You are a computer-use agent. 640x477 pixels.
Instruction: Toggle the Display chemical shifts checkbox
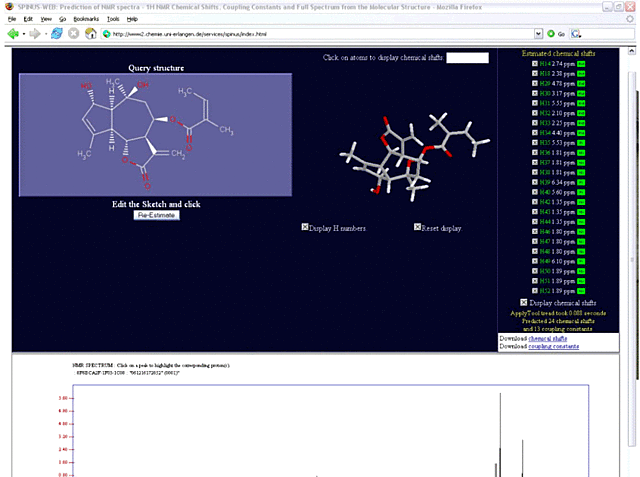coord(524,302)
